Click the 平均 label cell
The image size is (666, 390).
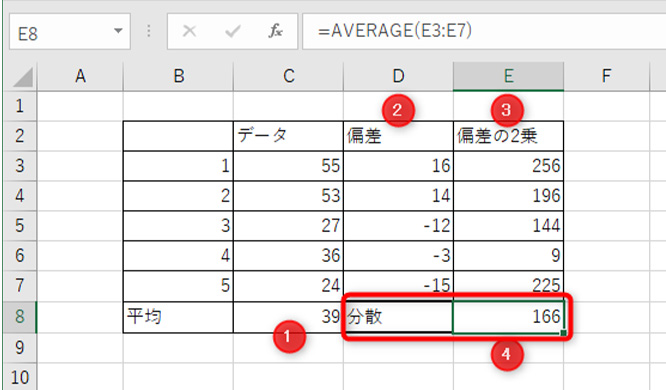coord(178,317)
